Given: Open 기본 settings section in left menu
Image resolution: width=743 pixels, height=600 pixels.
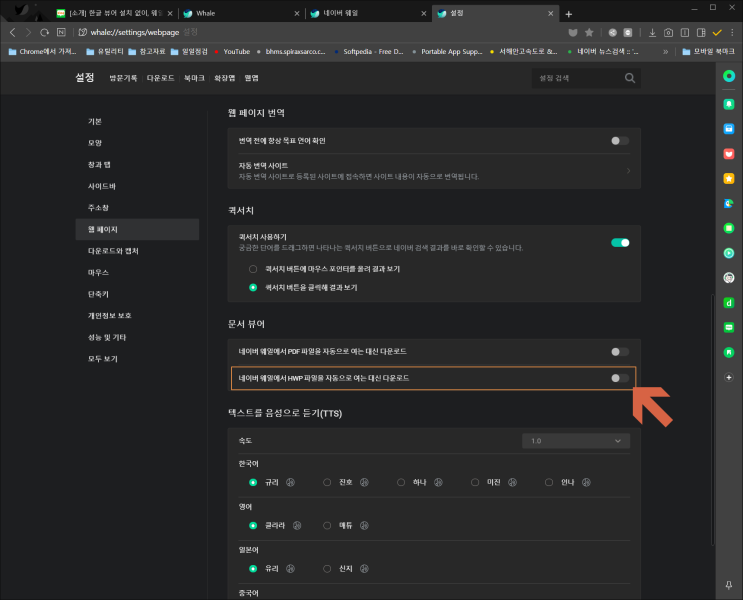Looking at the screenshot, I should pyautogui.click(x=95, y=121).
